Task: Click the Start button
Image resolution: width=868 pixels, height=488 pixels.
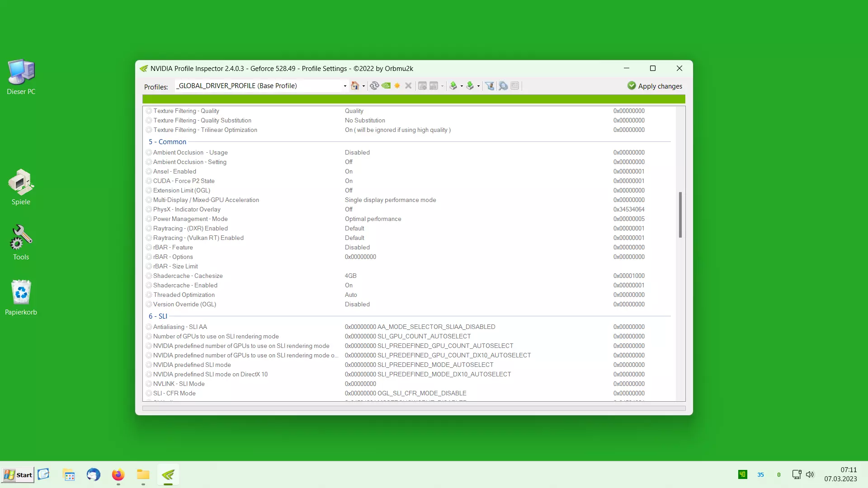Action: (x=18, y=475)
